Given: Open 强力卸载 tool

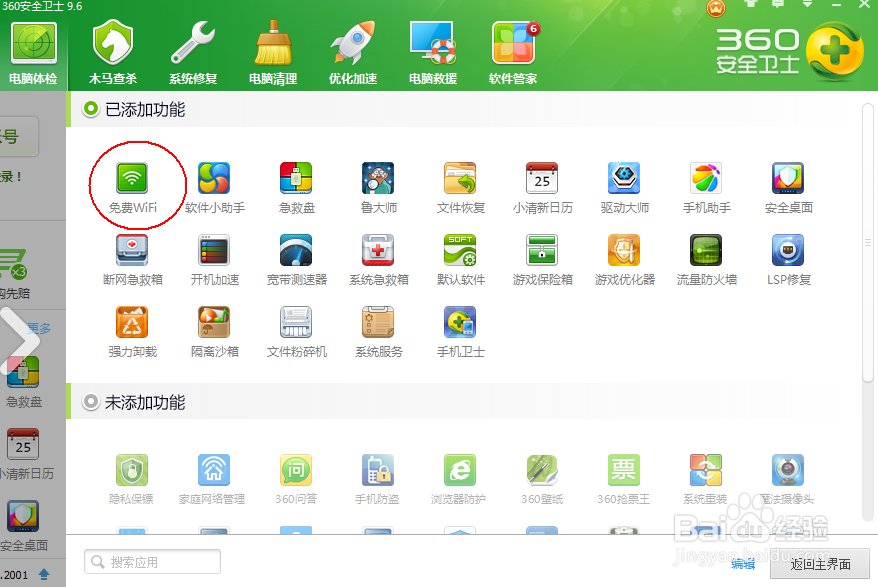Looking at the screenshot, I should pos(132,332).
